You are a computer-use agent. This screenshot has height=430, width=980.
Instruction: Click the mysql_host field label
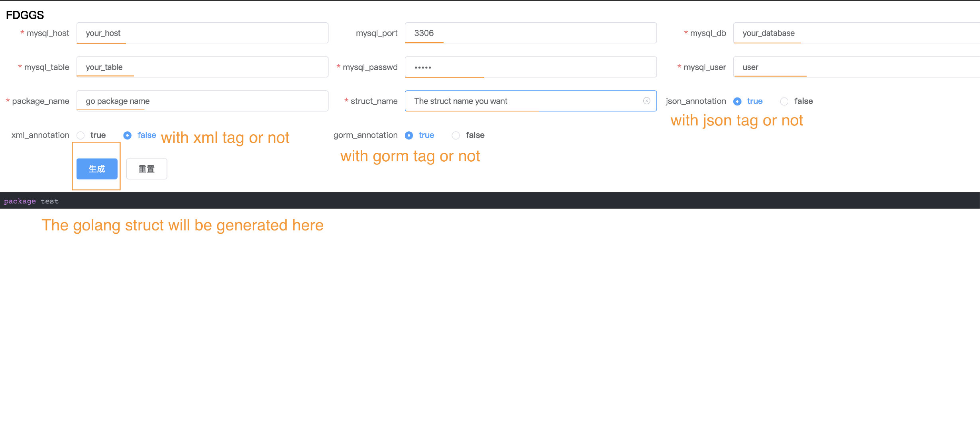[47, 33]
